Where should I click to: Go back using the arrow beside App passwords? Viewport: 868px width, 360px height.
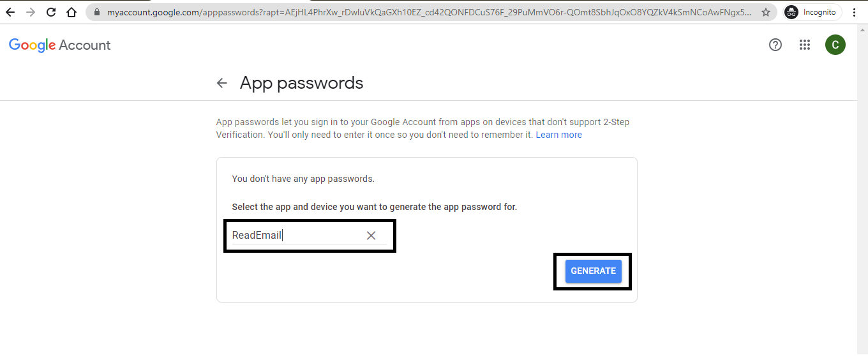coord(222,83)
